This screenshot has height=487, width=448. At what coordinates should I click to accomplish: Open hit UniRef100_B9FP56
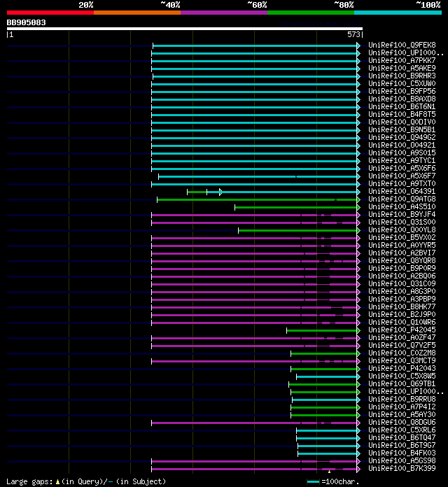402,91
